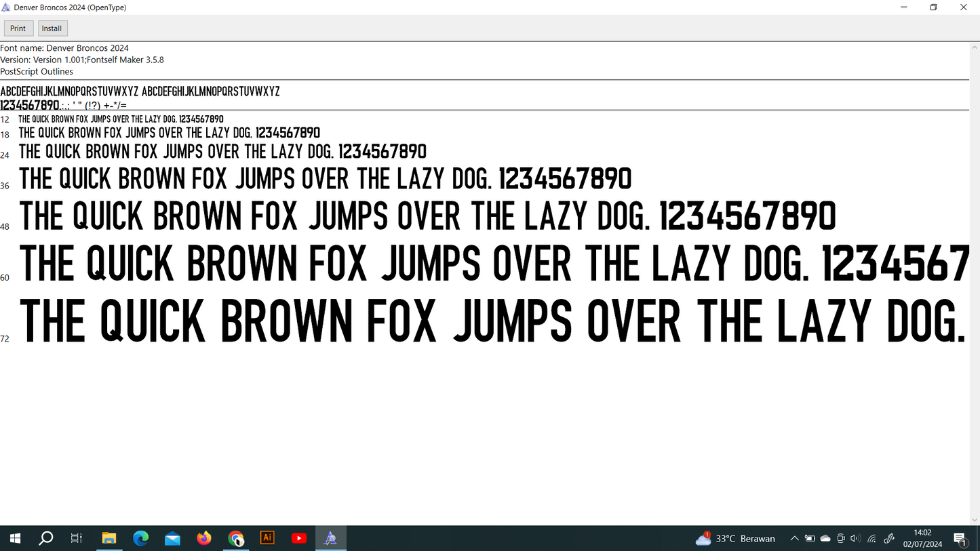
Task: Open YouTube app from the taskbar
Action: [299, 538]
